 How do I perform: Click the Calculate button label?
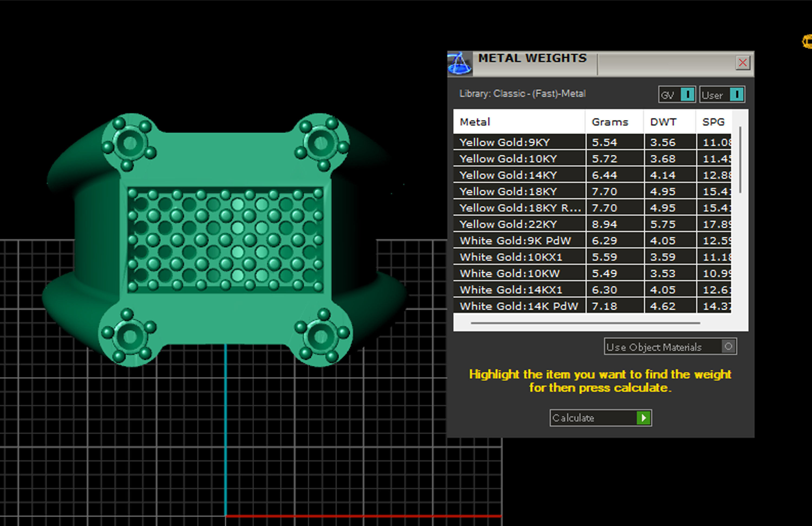coord(573,418)
